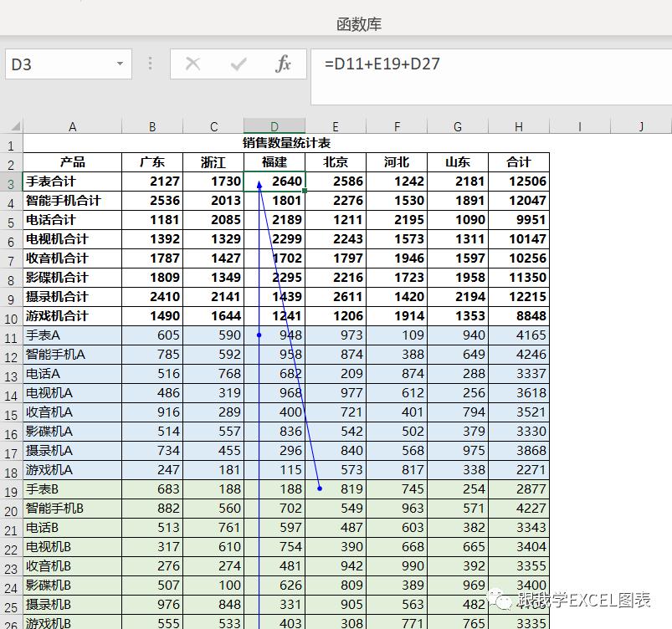672x629 pixels.
Task: Select column A header
Action: [72, 126]
